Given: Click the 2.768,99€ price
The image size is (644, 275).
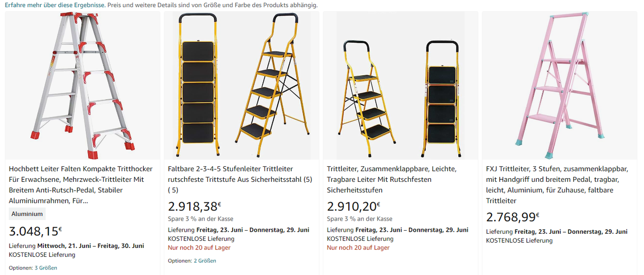Looking at the screenshot, I should point(512,218).
